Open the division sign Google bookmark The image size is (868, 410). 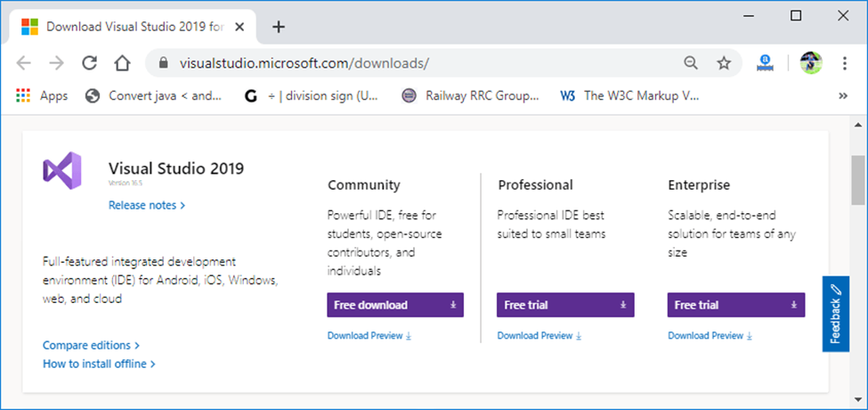click(x=312, y=96)
